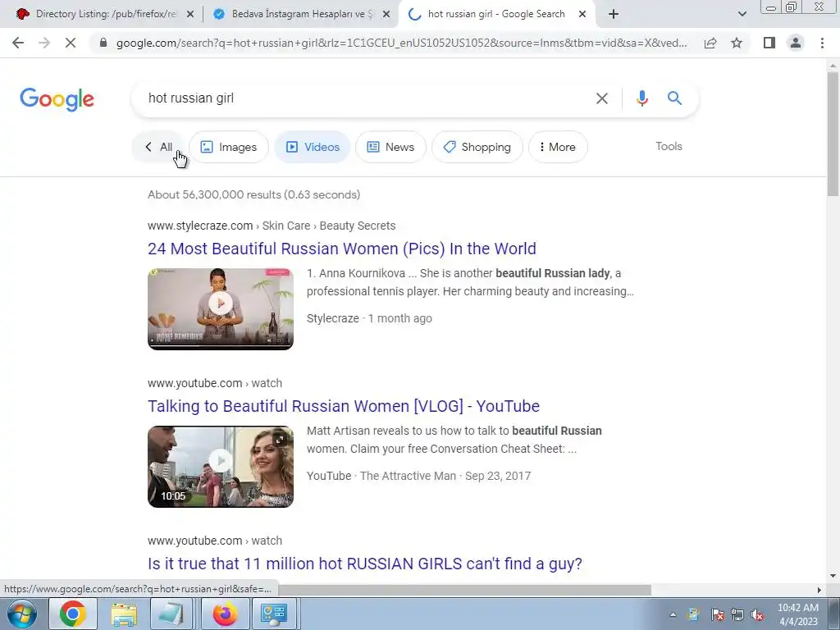Play the Stylecraze video thumbnail
The width and height of the screenshot is (840, 630).
[x=221, y=309]
